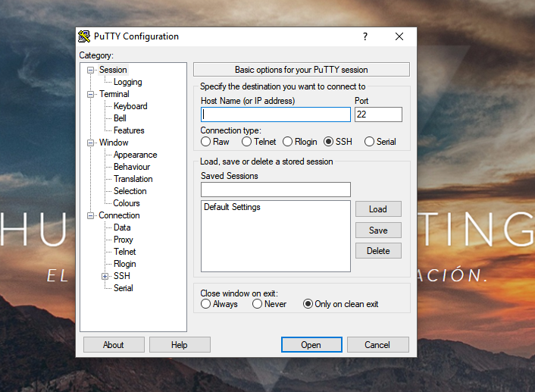
Task: Open the Serial category in the tree
Action: click(x=124, y=288)
